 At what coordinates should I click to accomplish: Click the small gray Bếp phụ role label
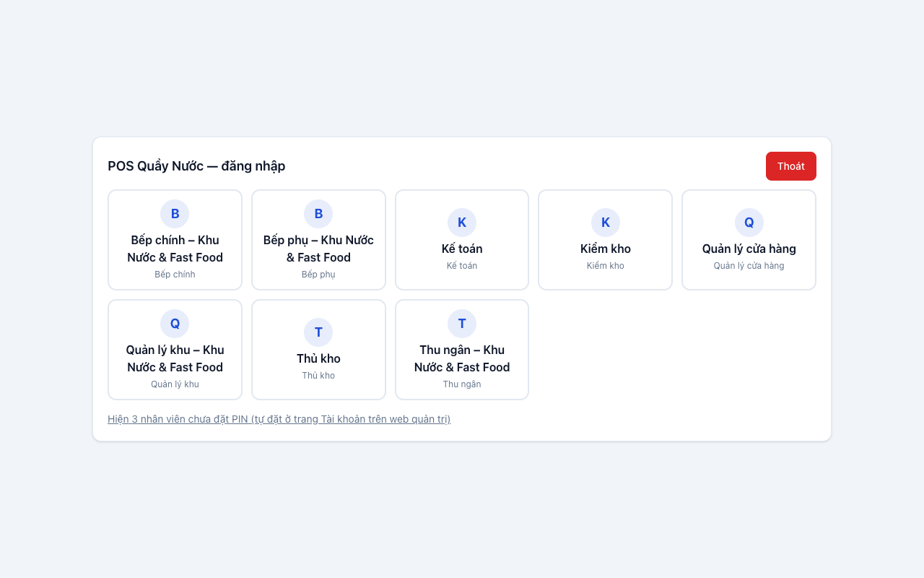[x=318, y=275]
